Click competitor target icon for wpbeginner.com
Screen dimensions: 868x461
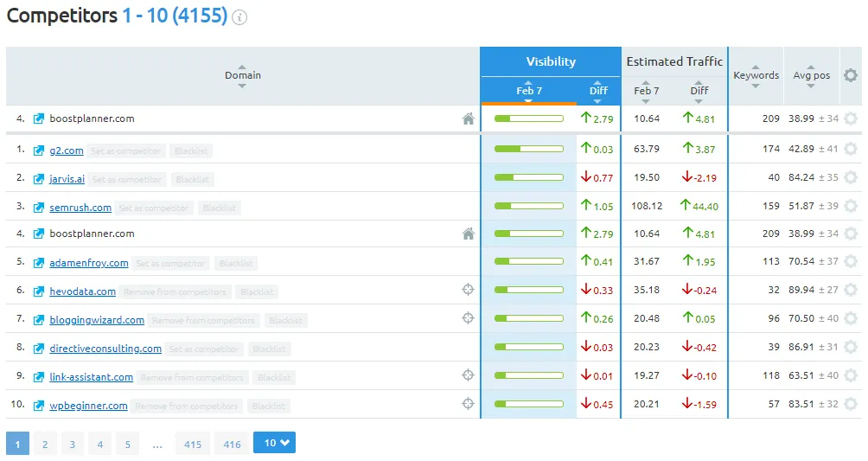468,404
